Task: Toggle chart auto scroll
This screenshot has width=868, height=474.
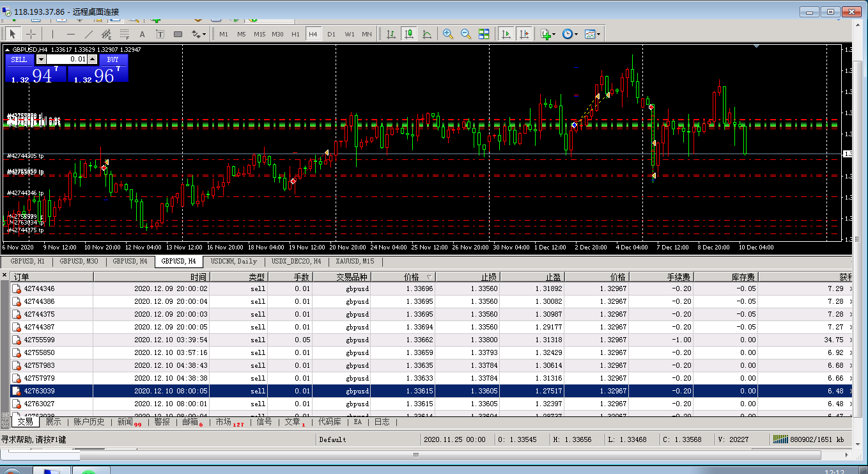Action: point(506,34)
